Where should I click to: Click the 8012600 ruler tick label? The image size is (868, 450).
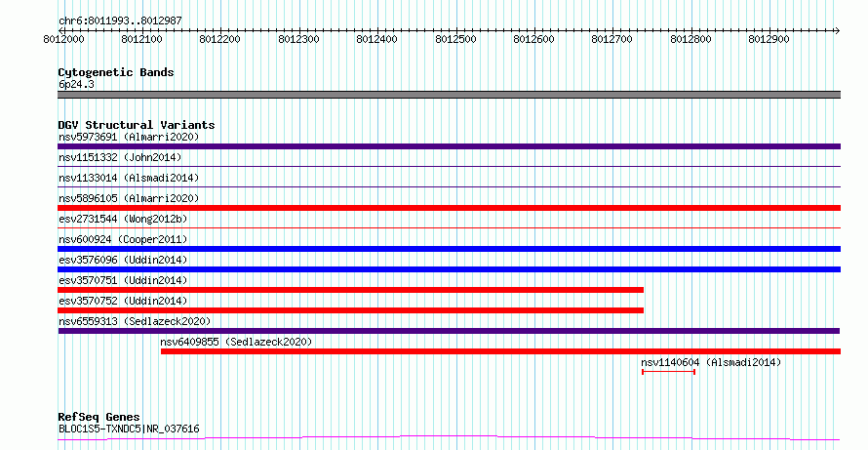[x=534, y=40]
